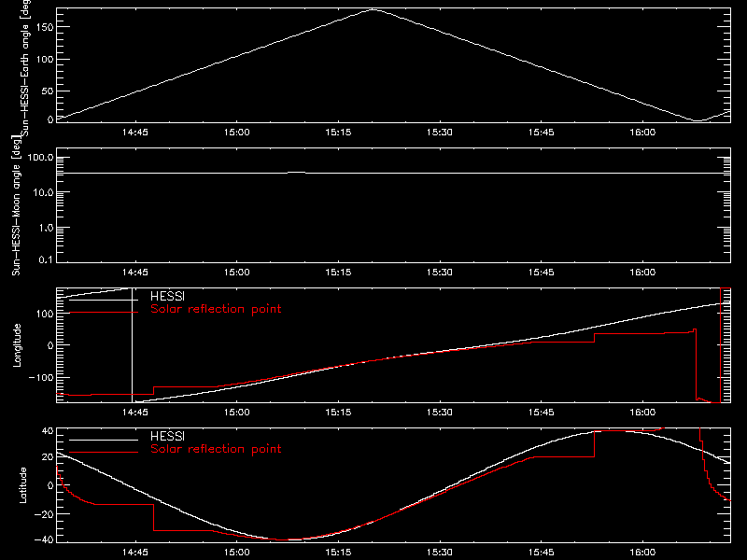Click red legend line sample in Longitude plot
Screen dimensions: 747x560
[x=104, y=313]
